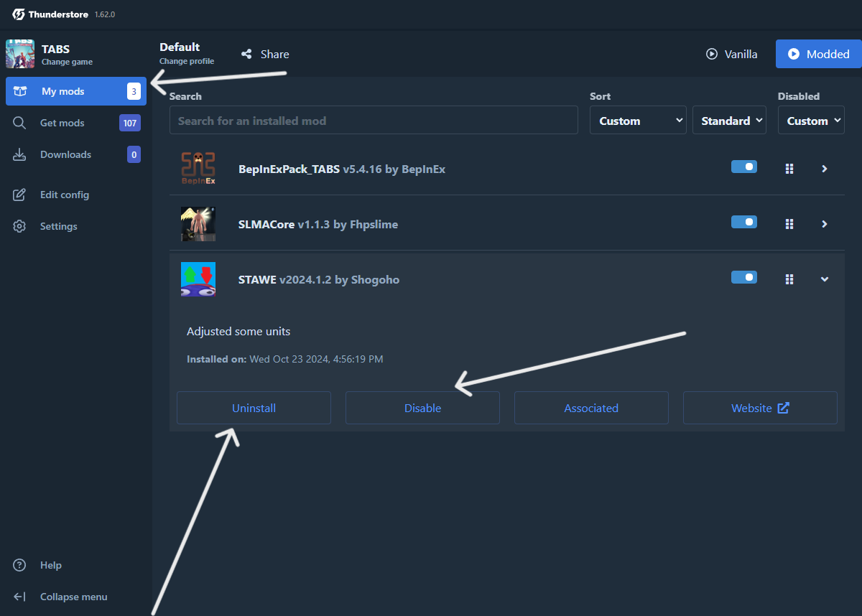Click the My mods box icon
The image size is (862, 616).
(x=20, y=91)
